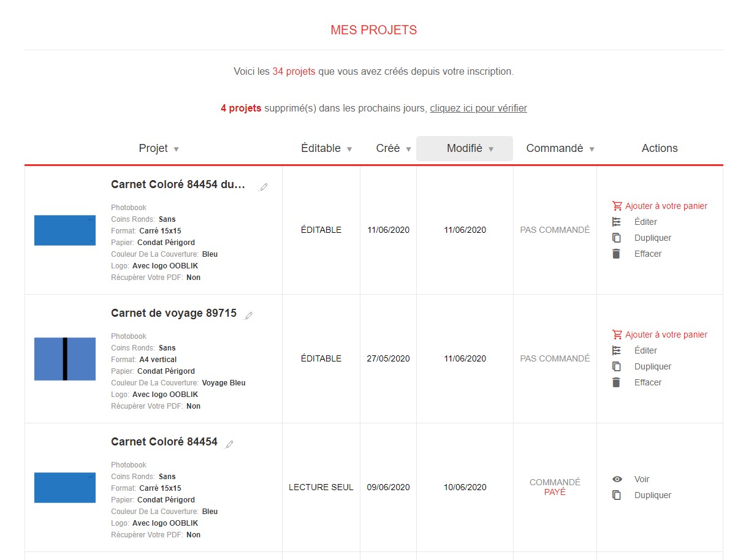Select the Modifié column header
Screen dimensions: 746x560
point(465,148)
